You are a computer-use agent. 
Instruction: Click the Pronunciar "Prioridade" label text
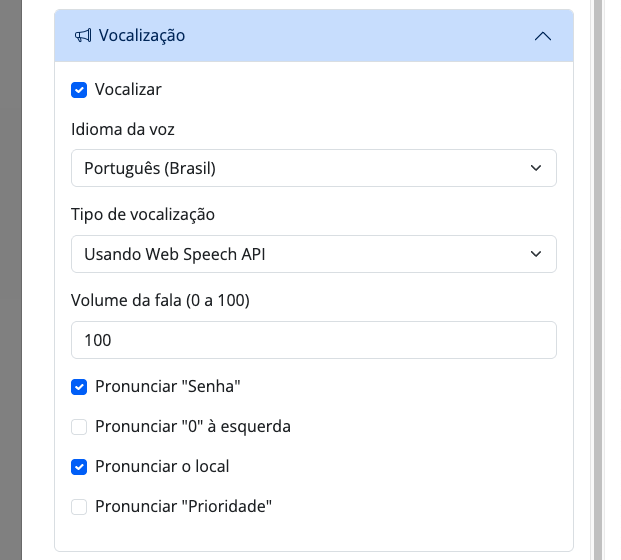(183, 507)
